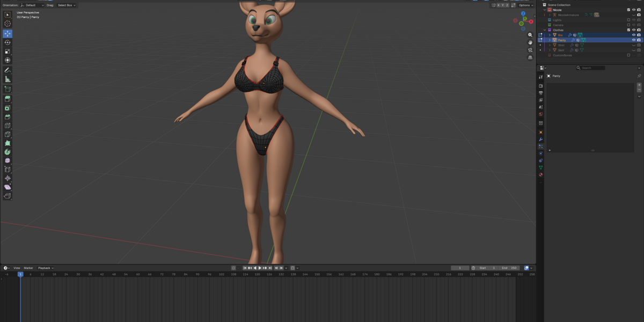Disable the Clothes collection checkbox
Viewport: 644px width, 322px height.
tap(629, 30)
